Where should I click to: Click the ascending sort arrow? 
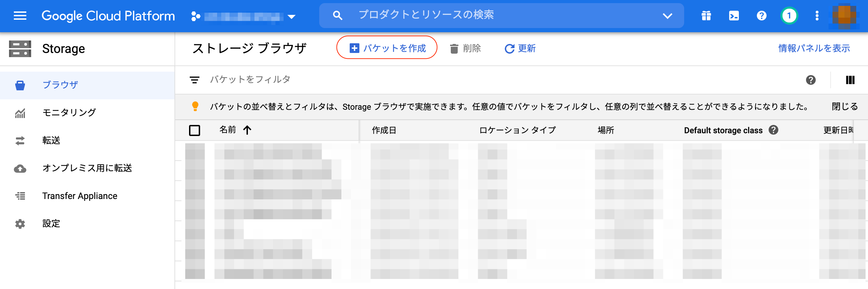pyautogui.click(x=247, y=130)
